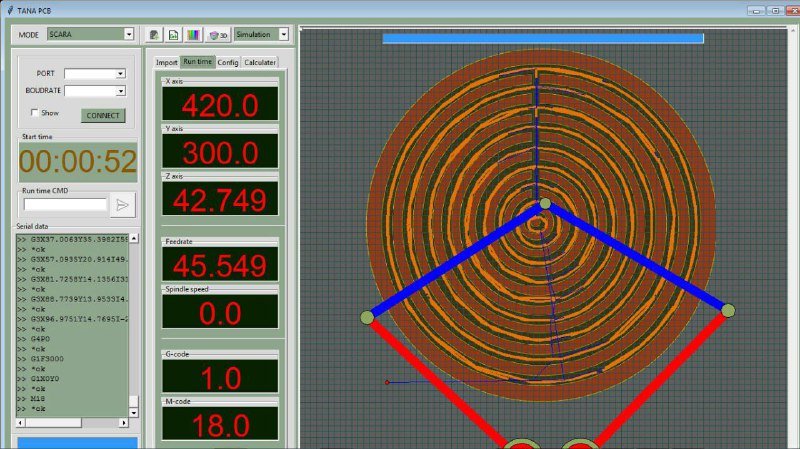Click the X axis value 420.0

220,105
